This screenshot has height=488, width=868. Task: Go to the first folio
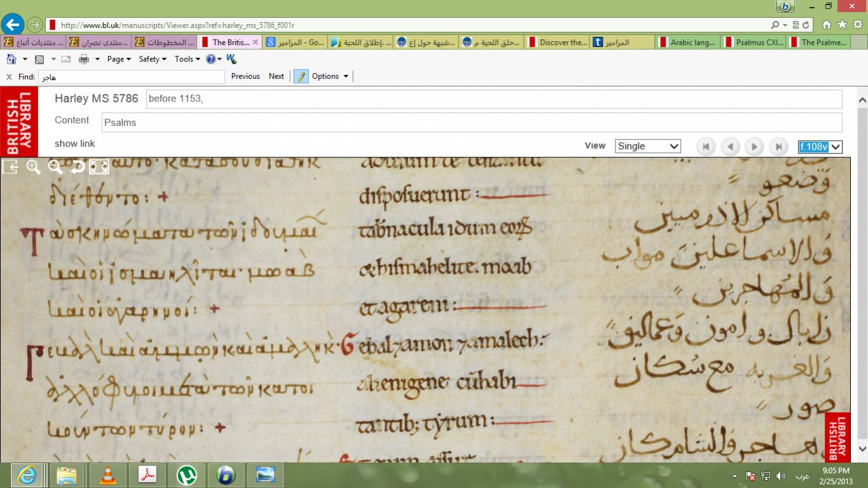point(706,146)
